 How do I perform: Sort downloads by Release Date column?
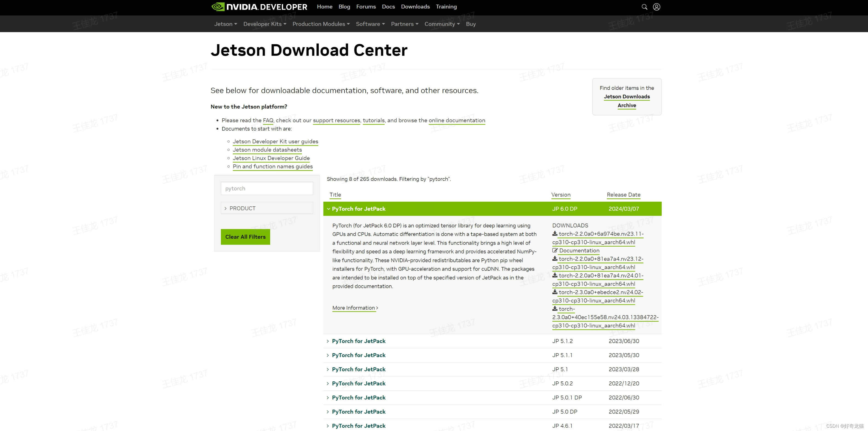point(623,195)
